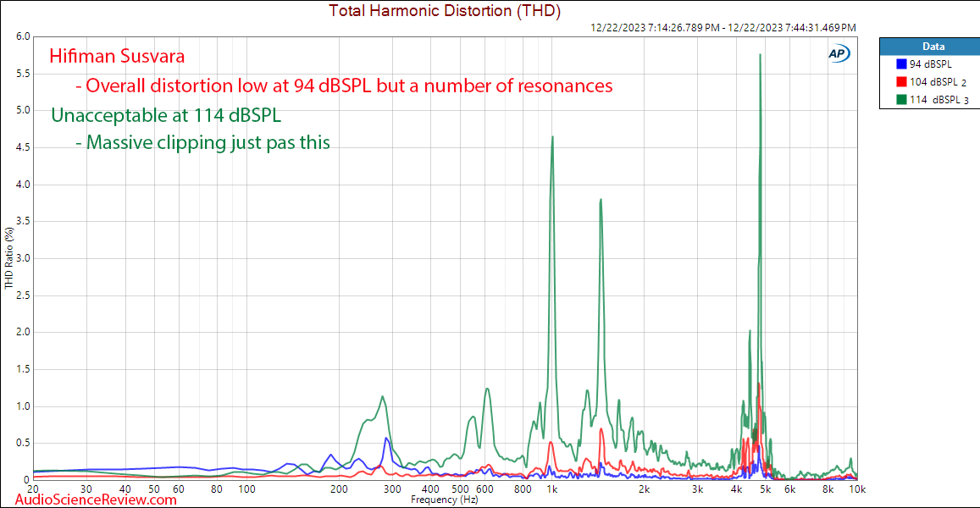
Task: Click the "5k" frequency axis tick
Action: pos(766,489)
